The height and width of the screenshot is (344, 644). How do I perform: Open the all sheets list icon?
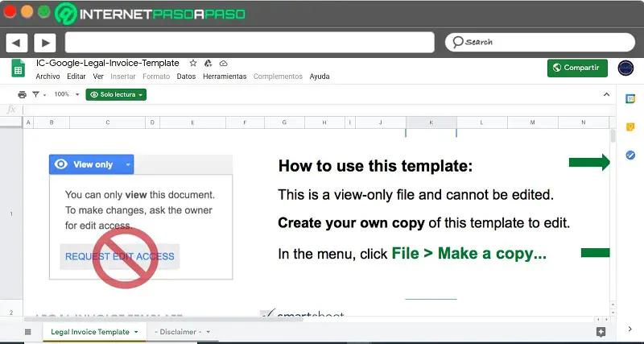click(x=28, y=332)
